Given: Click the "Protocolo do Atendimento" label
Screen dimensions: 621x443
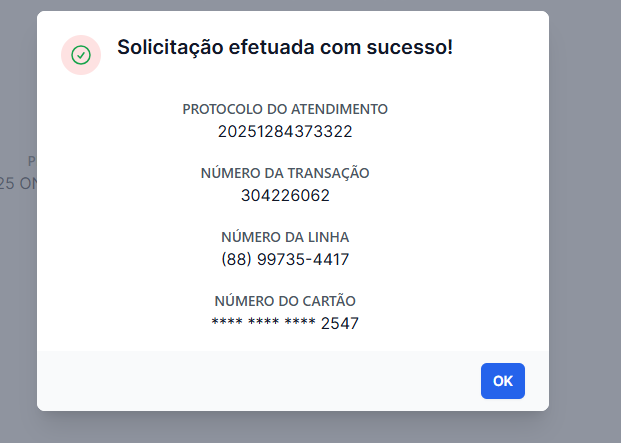Looking at the screenshot, I should coord(285,108).
